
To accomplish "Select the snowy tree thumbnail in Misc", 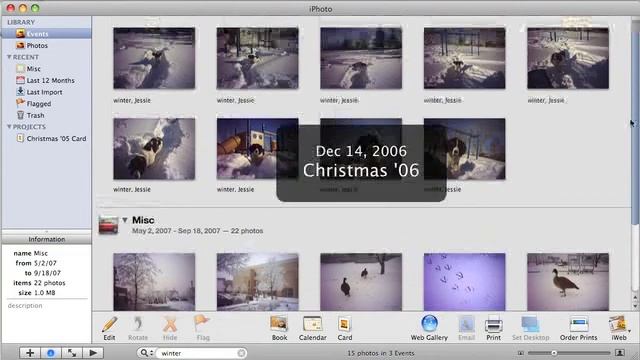I will [154, 282].
